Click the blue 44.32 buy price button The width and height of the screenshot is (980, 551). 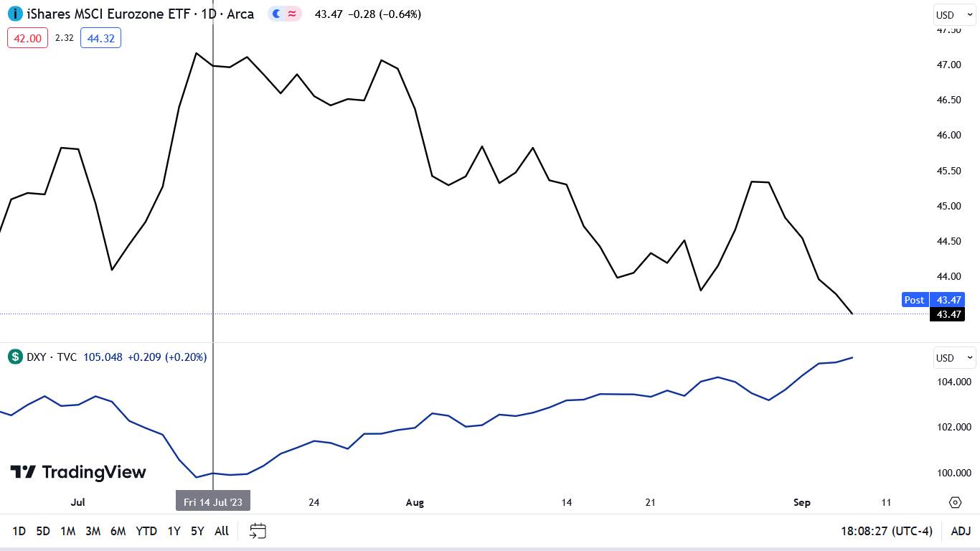[x=100, y=38]
